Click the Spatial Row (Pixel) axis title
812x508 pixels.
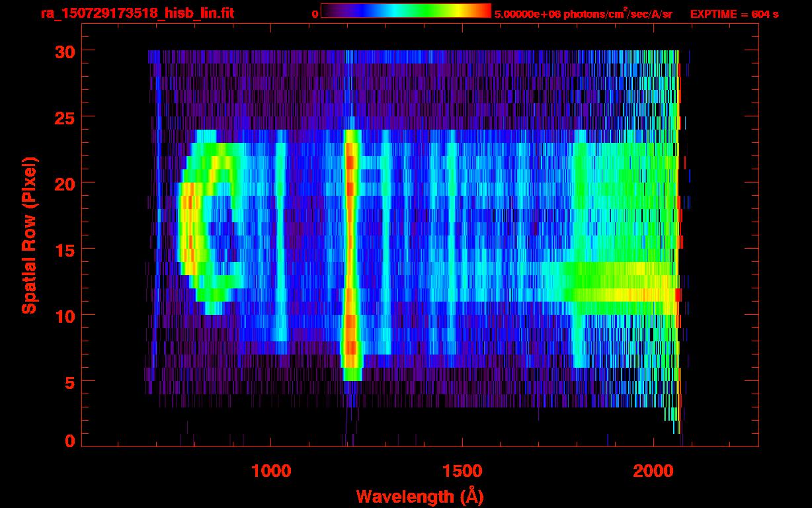(x=28, y=235)
